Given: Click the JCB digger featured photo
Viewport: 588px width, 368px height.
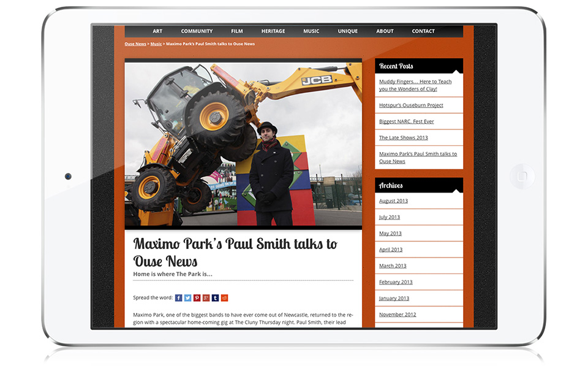Looking at the screenshot, I should [243, 144].
